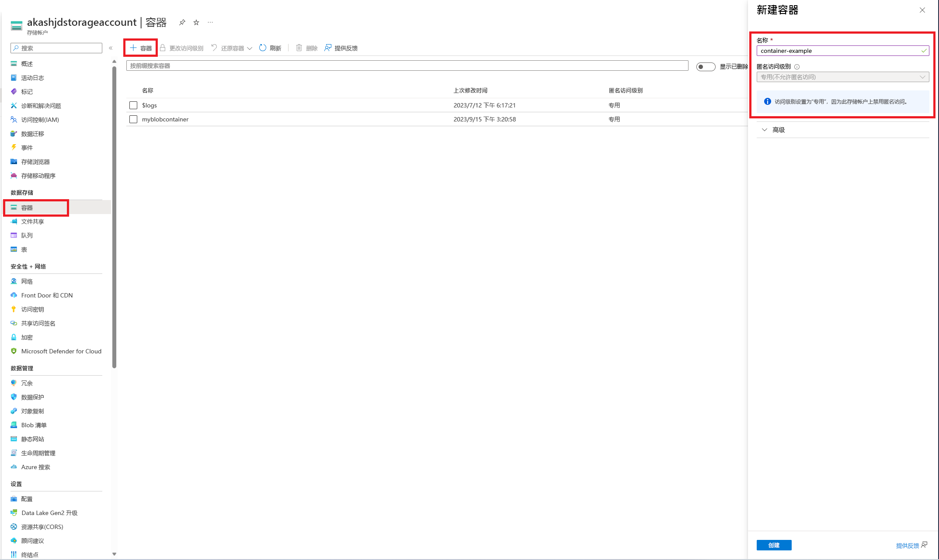
Task: Click sidebar scroll up arrow
Action: click(x=114, y=62)
